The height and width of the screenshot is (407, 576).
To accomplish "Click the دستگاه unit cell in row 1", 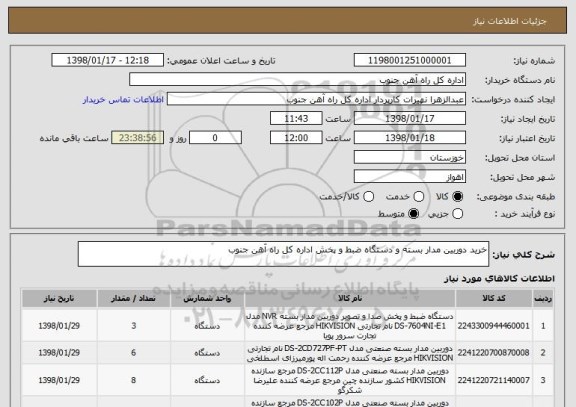I will click(x=207, y=326).
